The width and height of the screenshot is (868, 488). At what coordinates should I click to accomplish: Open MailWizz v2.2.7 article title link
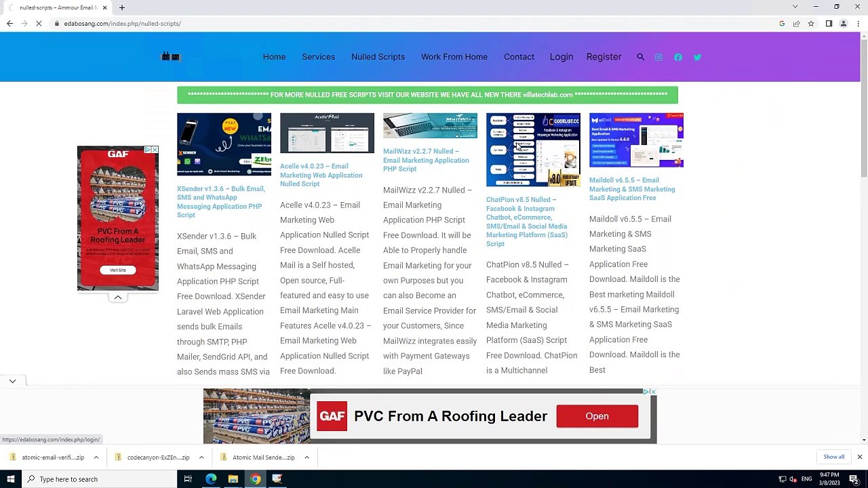(x=426, y=161)
